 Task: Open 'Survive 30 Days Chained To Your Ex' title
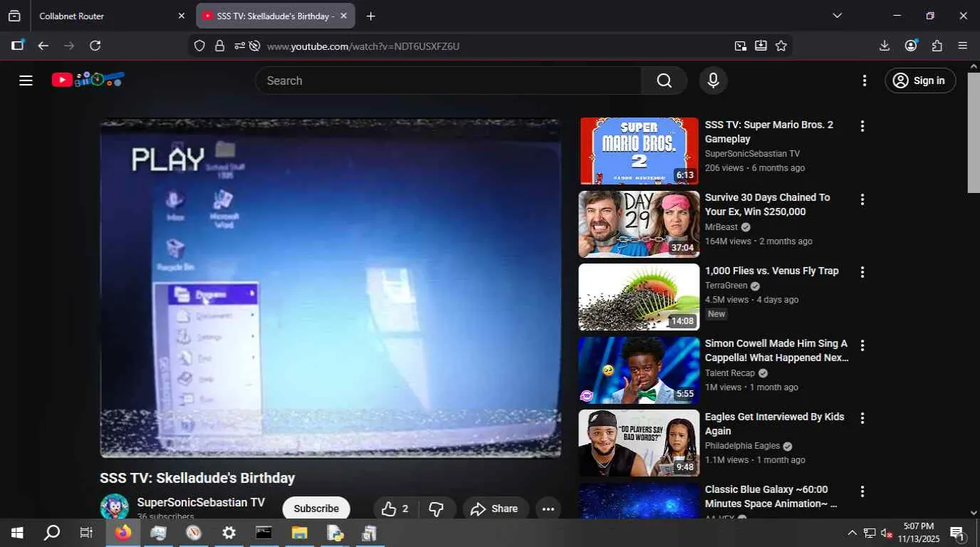tap(768, 204)
